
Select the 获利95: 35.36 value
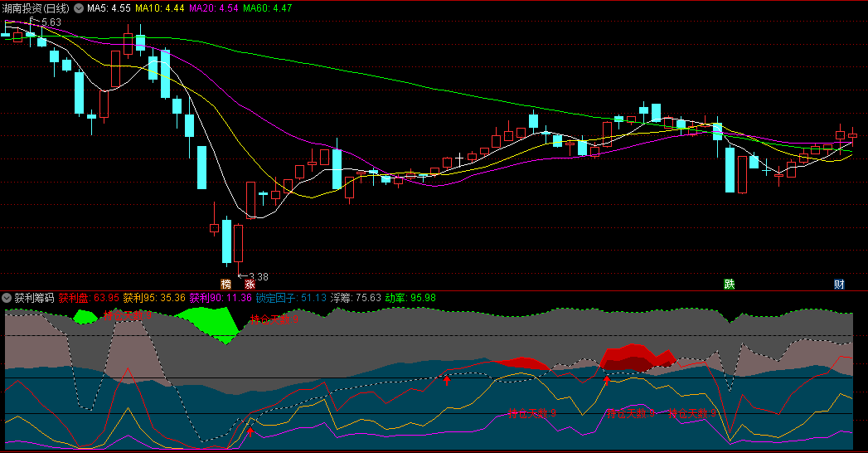click(154, 298)
